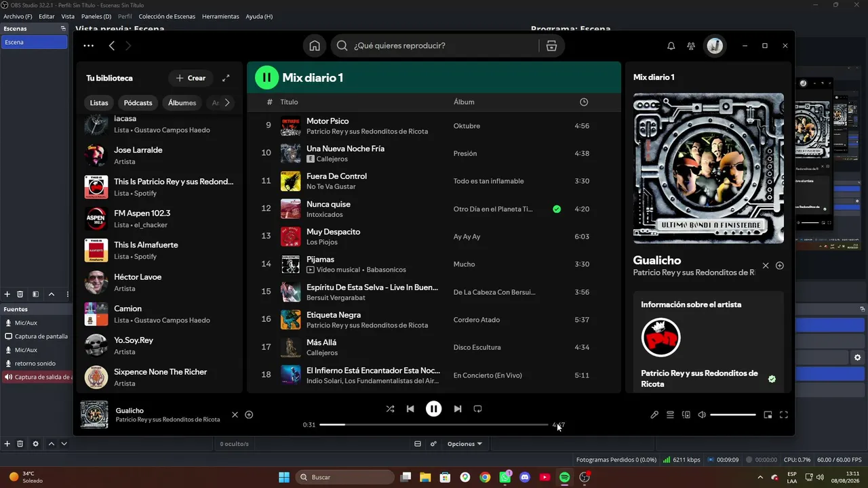Play Motor Psico track row
This screenshot has height=488, width=868.
point(434,126)
